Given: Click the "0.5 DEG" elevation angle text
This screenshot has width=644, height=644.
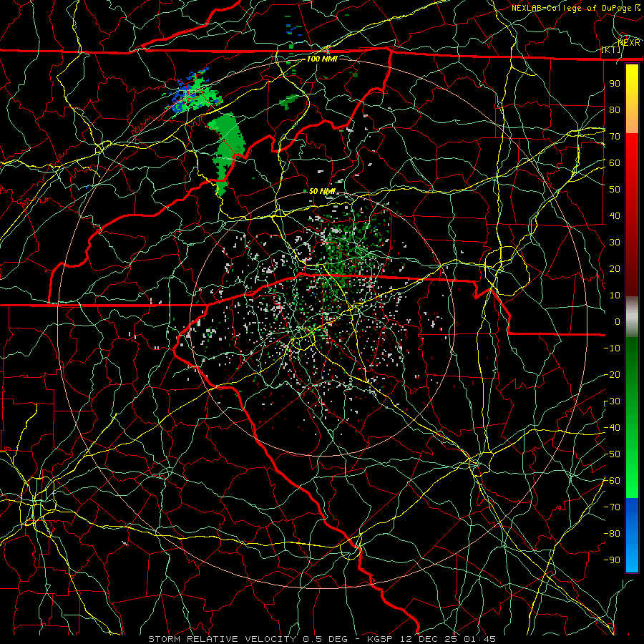Looking at the screenshot, I should point(325,639).
